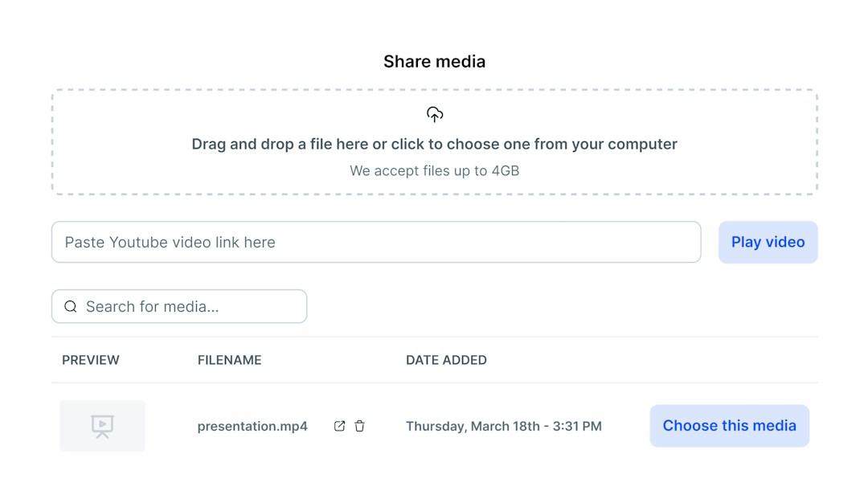The image size is (868, 503).
Task: Click the cloud upload icon
Action: tap(435, 115)
